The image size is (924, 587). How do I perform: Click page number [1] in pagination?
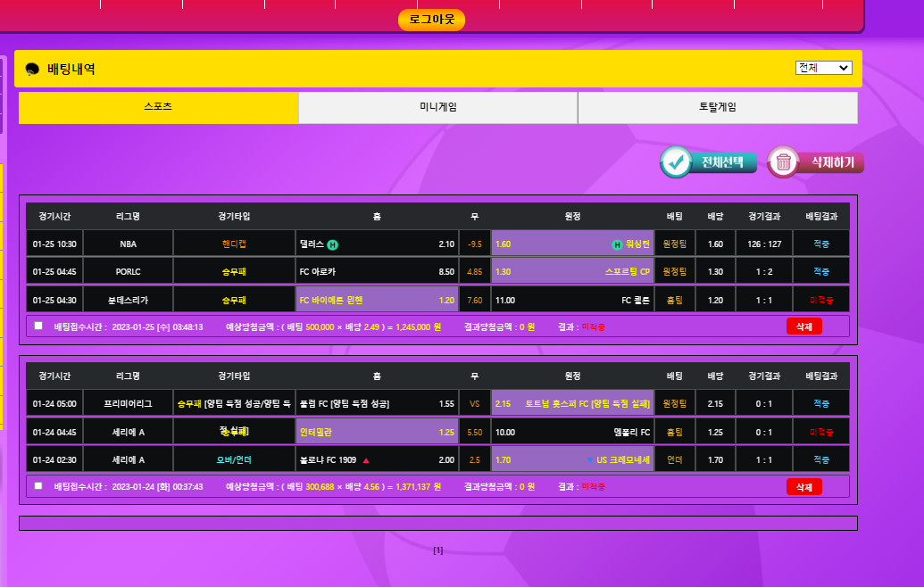pyautogui.click(x=437, y=550)
